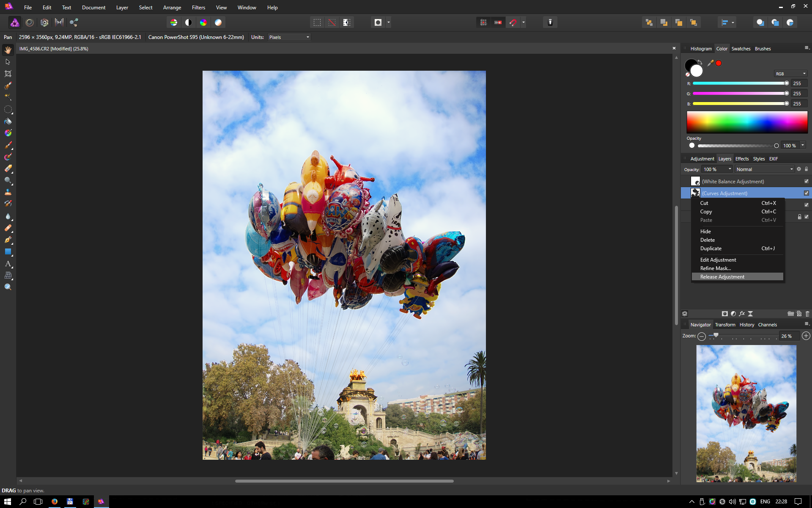Uncheck Curves Adjustment visibility checkbox
The width and height of the screenshot is (812, 508).
(807, 193)
